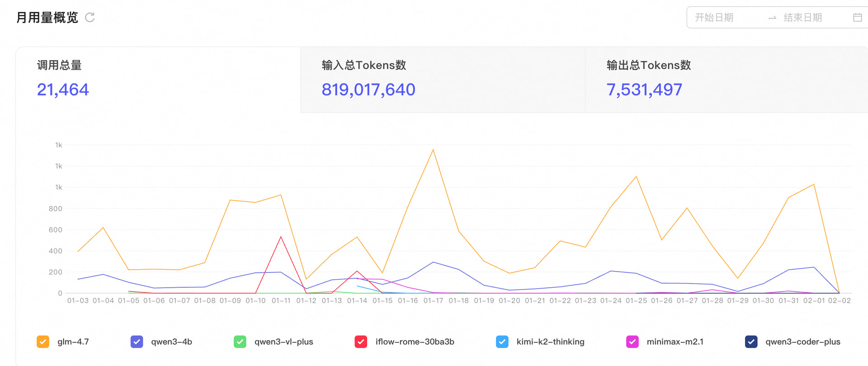Uncheck the glm-4.7 legend checkbox

[x=43, y=342]
